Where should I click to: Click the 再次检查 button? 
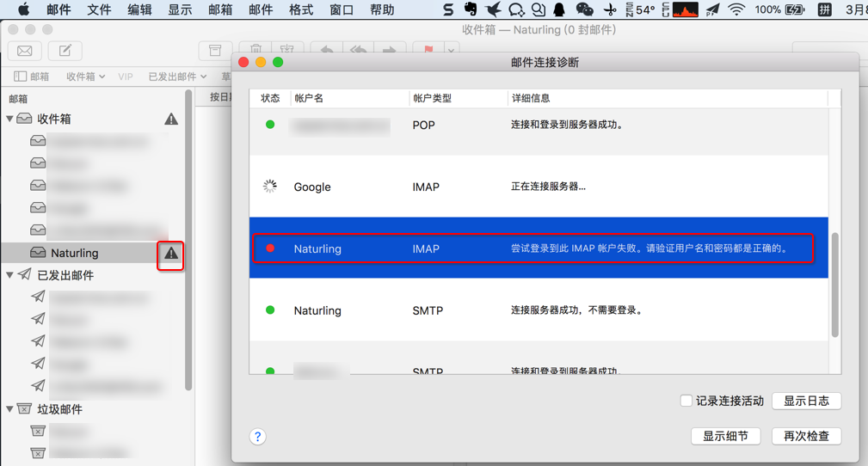click(x=806, y=436)
